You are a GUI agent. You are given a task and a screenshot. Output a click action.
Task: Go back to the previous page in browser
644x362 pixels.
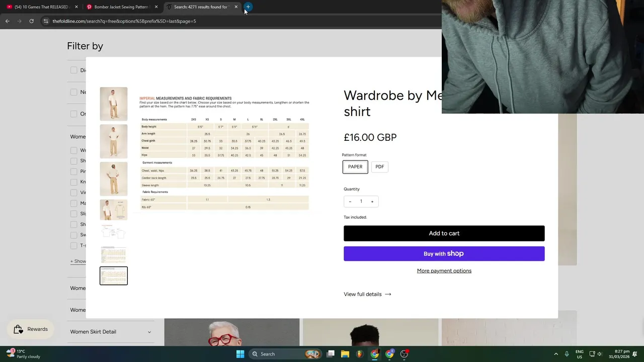7,21
